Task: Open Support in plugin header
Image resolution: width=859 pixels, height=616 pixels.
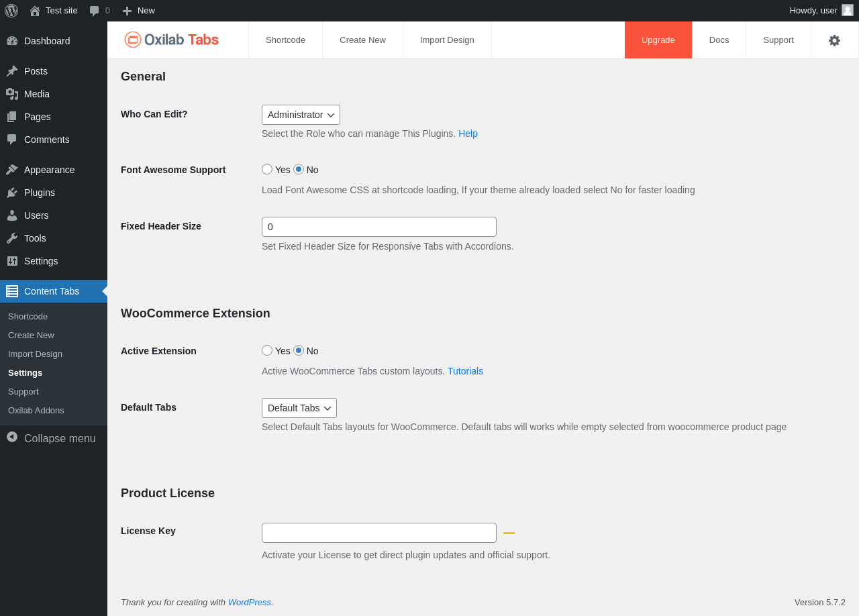Action: click(778, 40)
